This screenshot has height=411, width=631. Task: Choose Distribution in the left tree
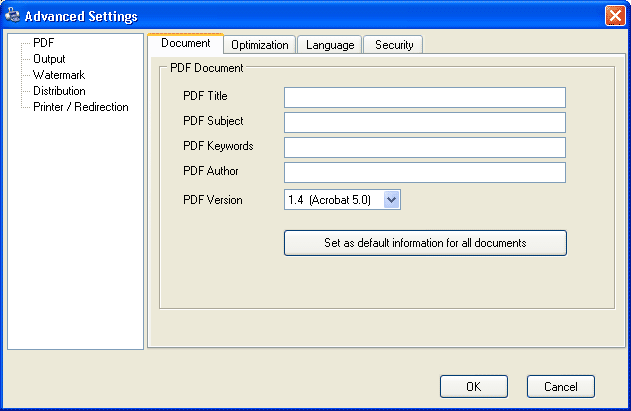click(59, 91)
